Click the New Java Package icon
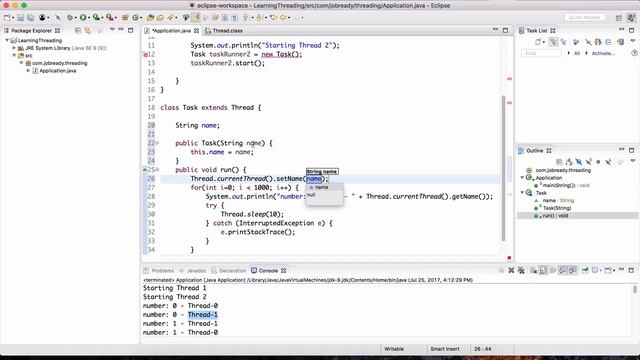This screenshot has height=360, width=640. (x=125, y=18)
